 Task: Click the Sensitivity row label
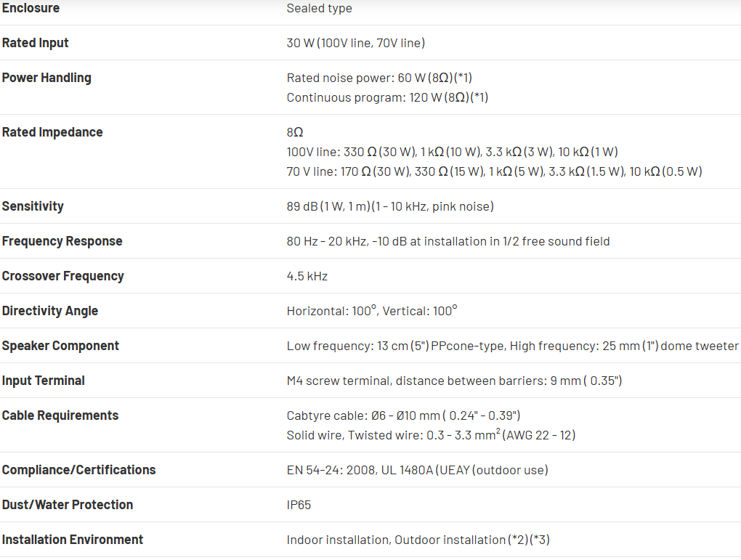click(x=33, y=206)
